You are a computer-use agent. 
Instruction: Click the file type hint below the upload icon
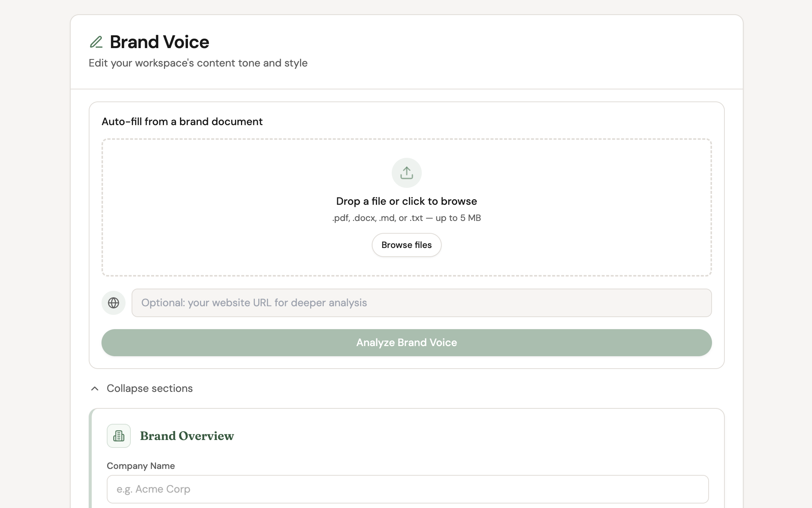406,218
